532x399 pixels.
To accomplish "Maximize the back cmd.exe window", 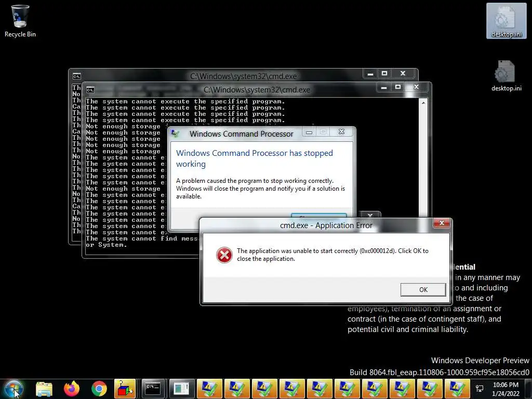I will pyautogui.click(x=384, y=73).
